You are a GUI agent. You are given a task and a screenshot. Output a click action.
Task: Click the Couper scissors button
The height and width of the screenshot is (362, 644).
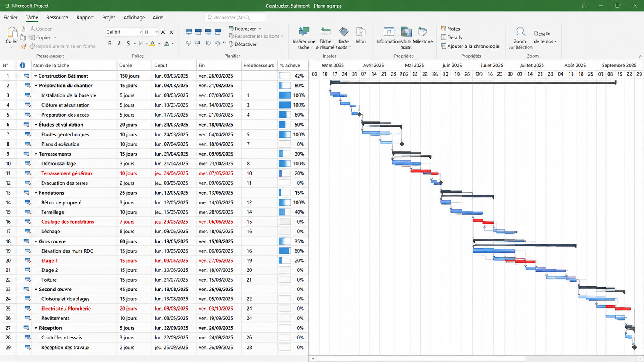tap(41, 29)
